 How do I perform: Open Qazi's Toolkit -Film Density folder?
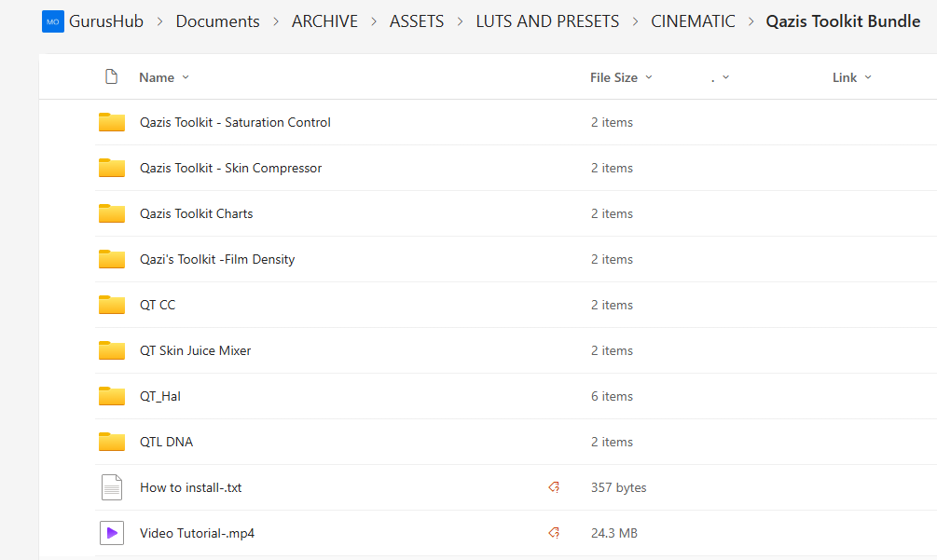[x=216, y=259]
